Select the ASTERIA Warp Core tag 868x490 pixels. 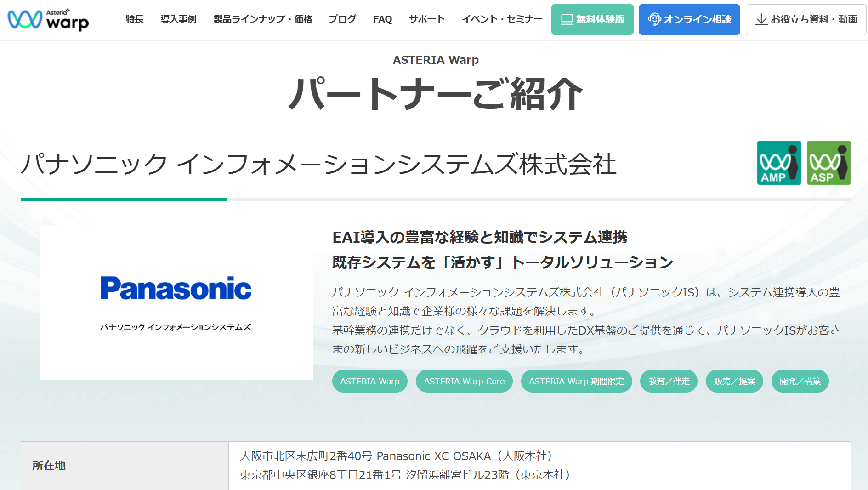click(x=464, y=381)
